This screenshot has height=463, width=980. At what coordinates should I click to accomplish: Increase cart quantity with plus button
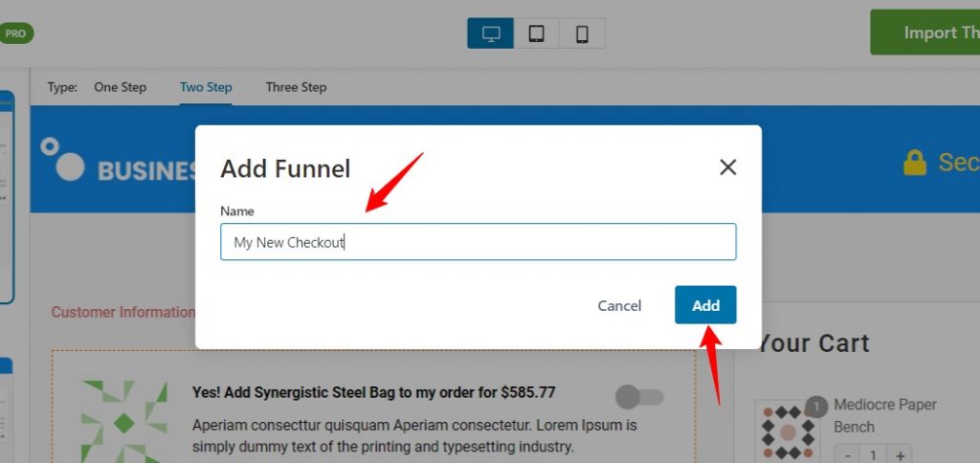900,455
